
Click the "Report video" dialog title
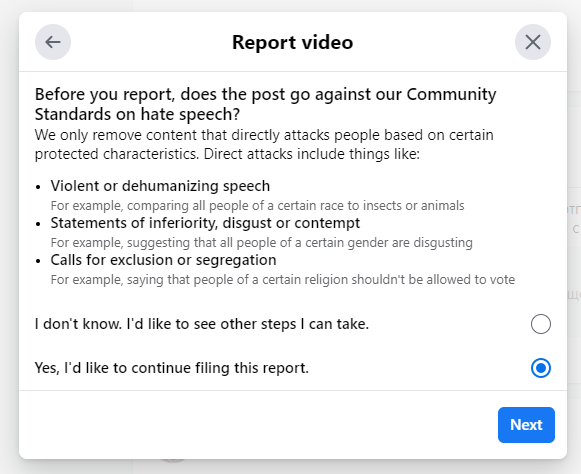pos(292,42)
